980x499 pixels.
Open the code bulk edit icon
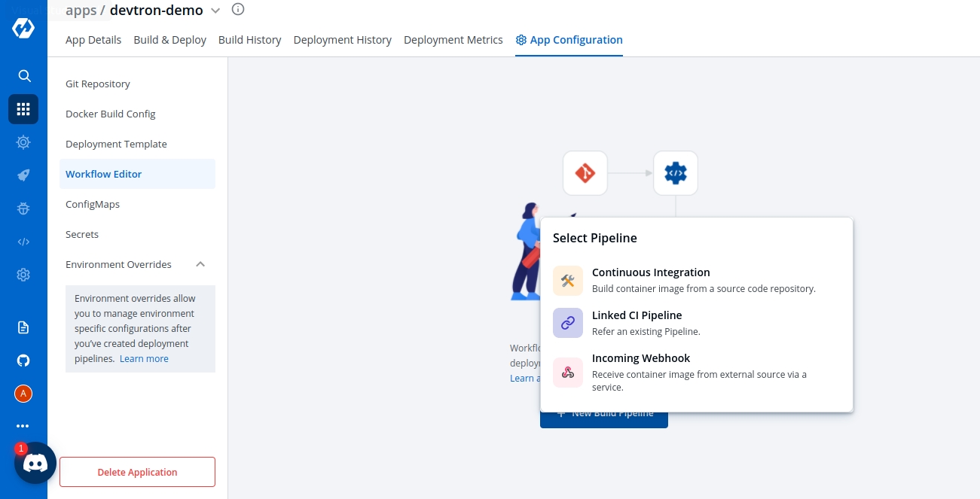(x=23, y=242)
